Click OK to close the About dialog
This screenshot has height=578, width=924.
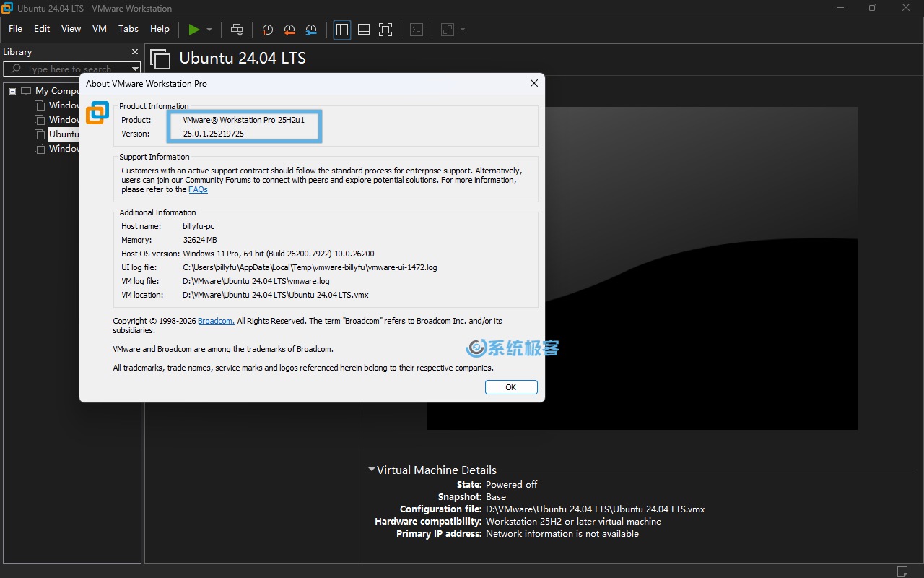pyautogui.click(x=511, y=387)
